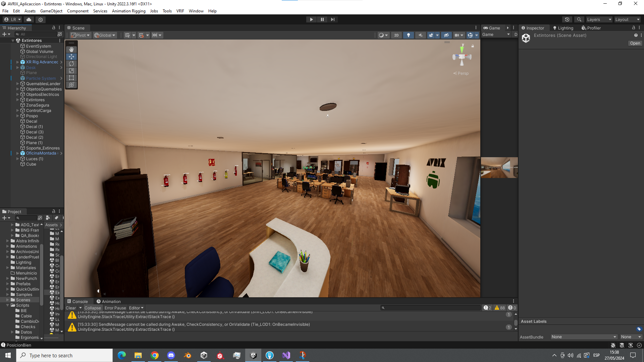Expand the Prefabs folder in Project
The width and height of the screenshot is (644, 362).
(7, 284)
